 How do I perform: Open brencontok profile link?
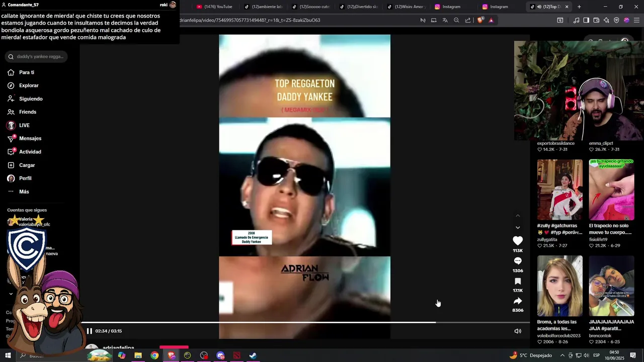pyautogui.click(x=600, y=335)
